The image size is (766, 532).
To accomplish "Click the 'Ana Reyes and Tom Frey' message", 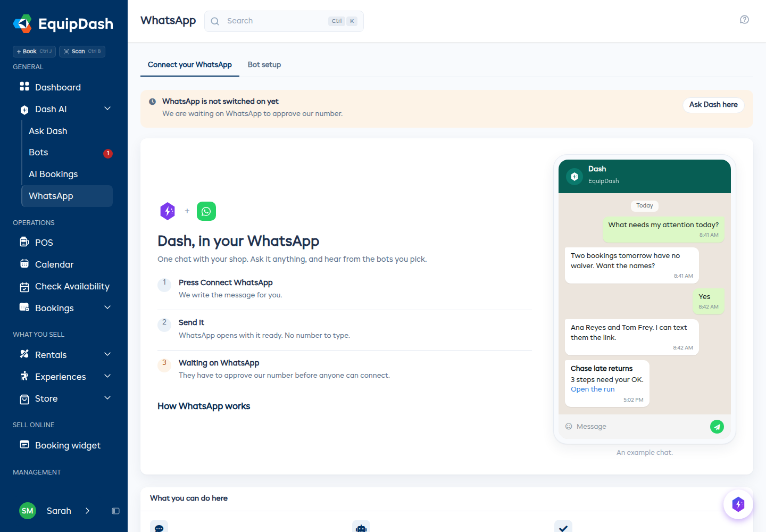I will click(x=631, y=337).
